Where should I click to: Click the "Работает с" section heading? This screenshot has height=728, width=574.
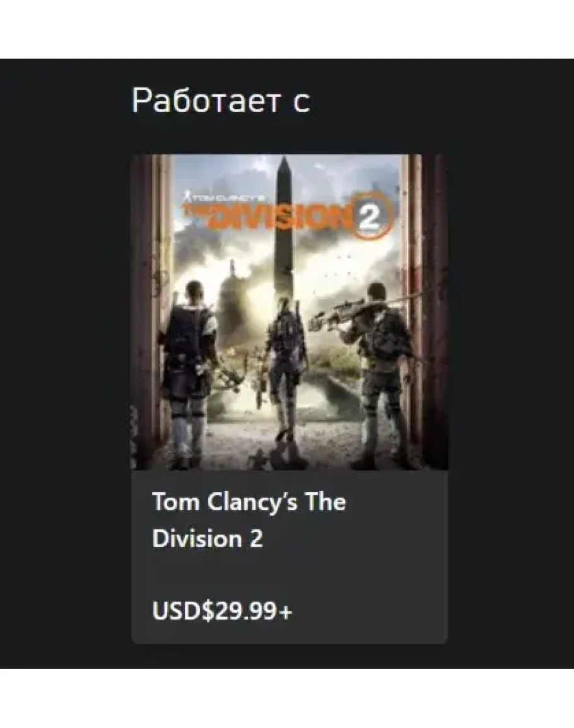point(221,100)
